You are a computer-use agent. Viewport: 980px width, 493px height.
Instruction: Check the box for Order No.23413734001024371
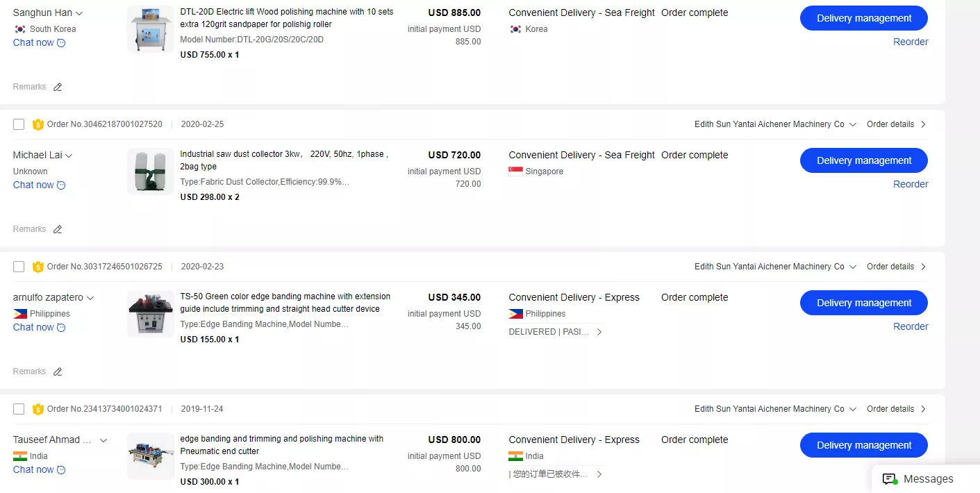click(x=19, y=409)
